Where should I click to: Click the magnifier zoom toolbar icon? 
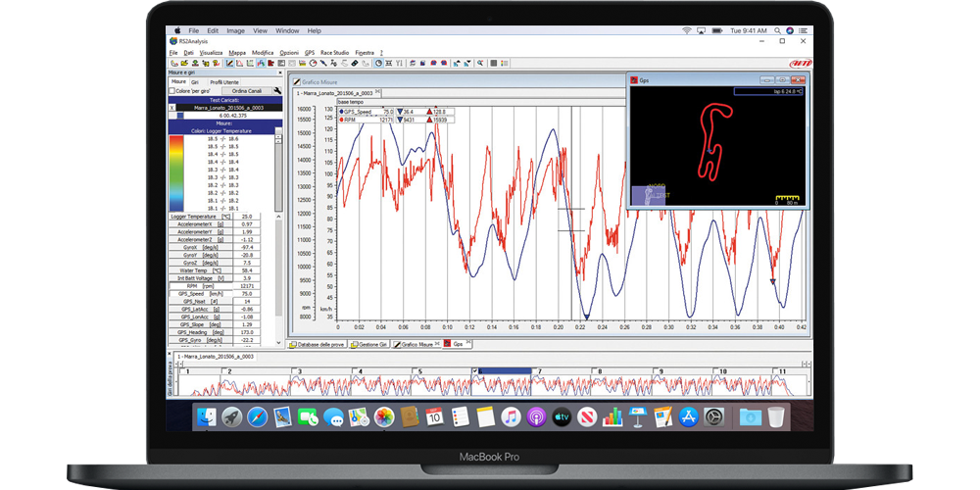[x=480, y=63]
